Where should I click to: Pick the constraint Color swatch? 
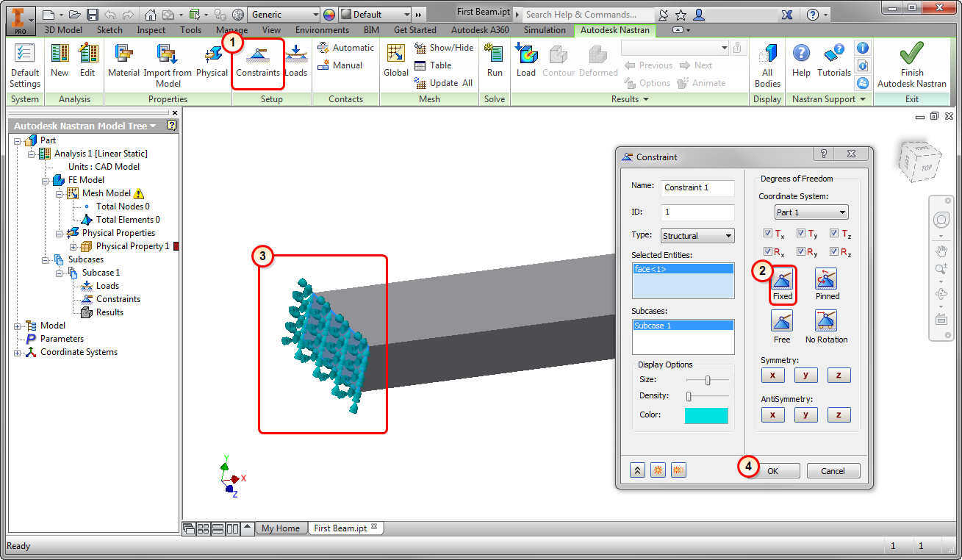[x=706, y=415]
